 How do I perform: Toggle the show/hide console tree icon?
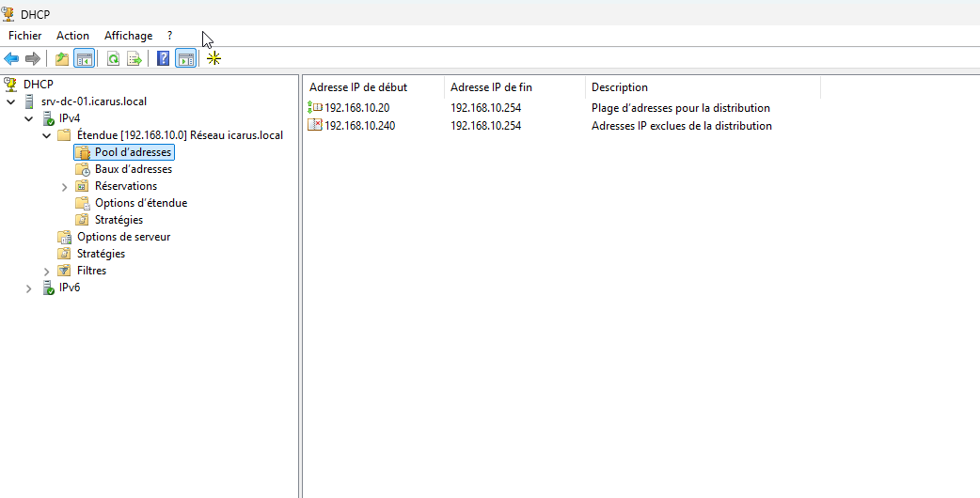tap(84, 59)
